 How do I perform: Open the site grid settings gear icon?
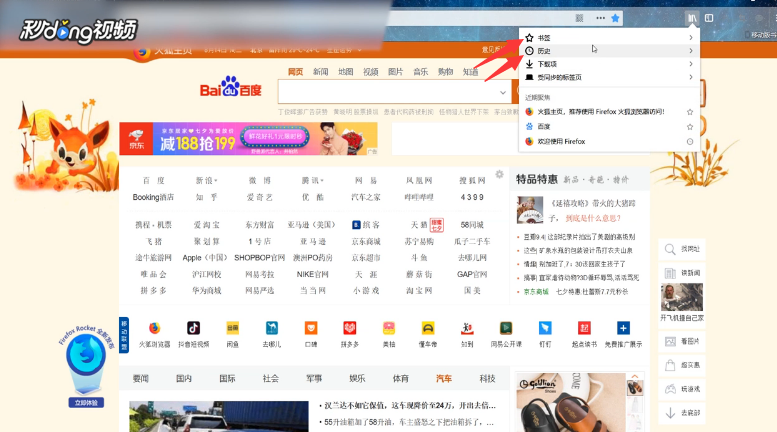click(x=500, y=174)
